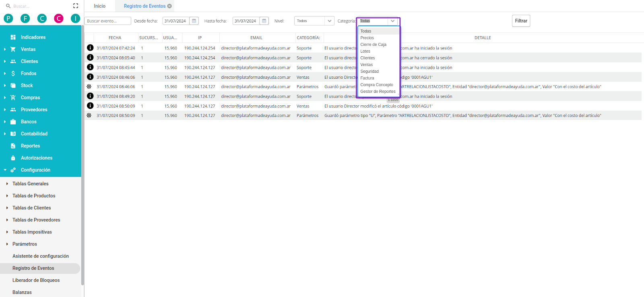
Task: Open the pink C shortcut circle
Action: click(59, 18)
